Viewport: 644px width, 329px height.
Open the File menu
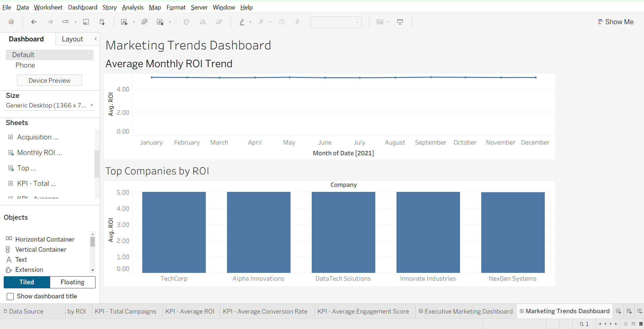(7, 7)
